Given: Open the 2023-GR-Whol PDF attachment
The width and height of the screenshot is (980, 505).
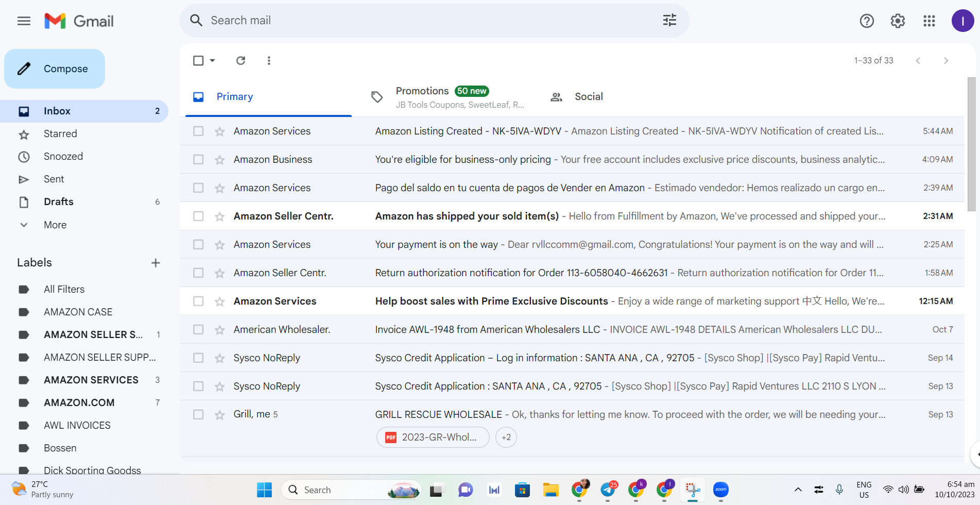Looking at the screenshot, I should tap(433, 437).
